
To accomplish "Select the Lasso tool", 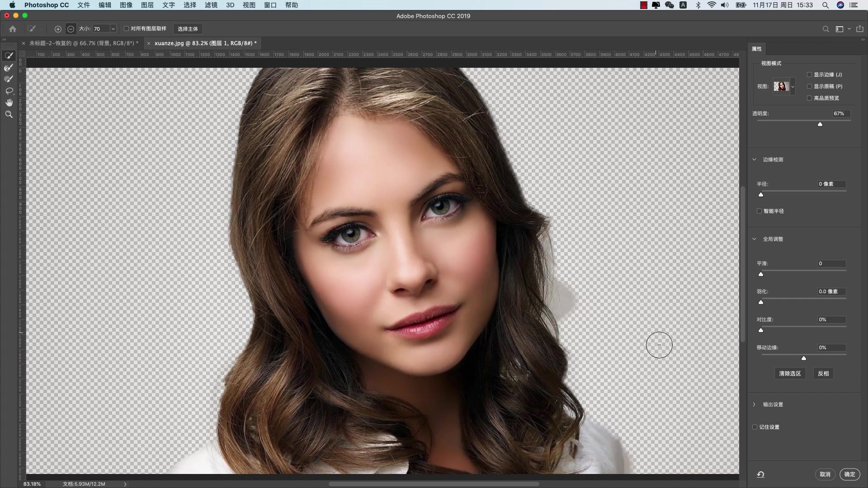I will coord(9,91).
